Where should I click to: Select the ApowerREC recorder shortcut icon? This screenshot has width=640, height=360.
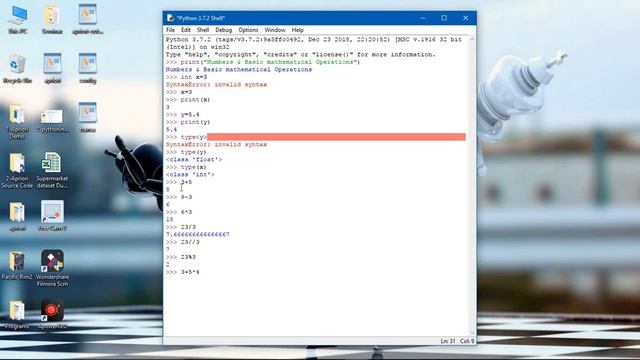pos(52,314)
